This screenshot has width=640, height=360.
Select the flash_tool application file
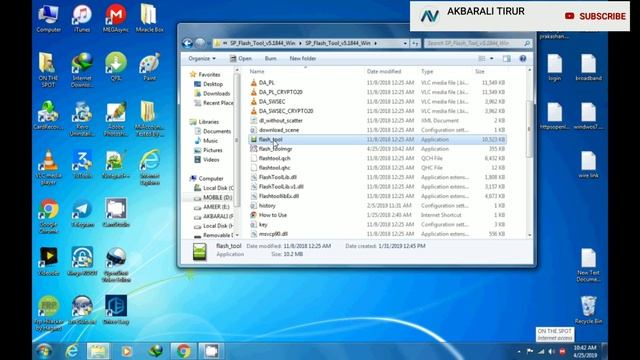[x=378, y=140]
